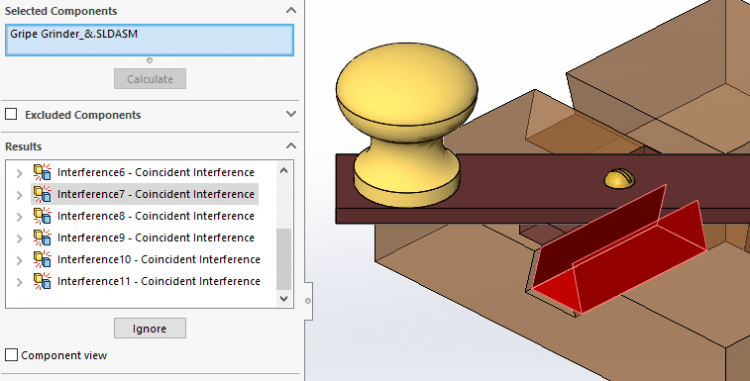The image size is (750, 381).
Task: Click the Interference7 result icon
Action: click(43, 194)
